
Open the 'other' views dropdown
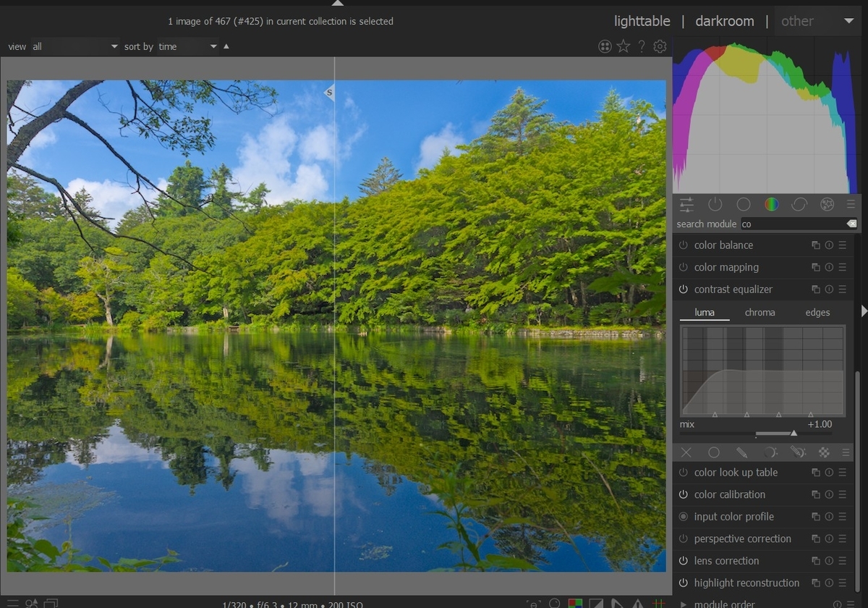click(x=817, y=21)
